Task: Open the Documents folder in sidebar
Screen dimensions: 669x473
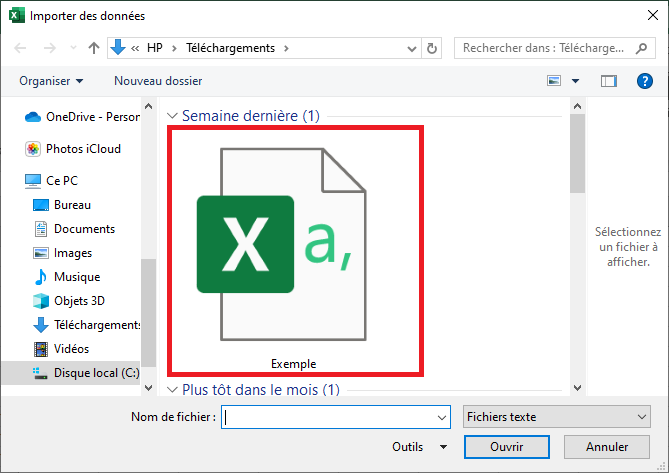Action: [x=74, y=229]
